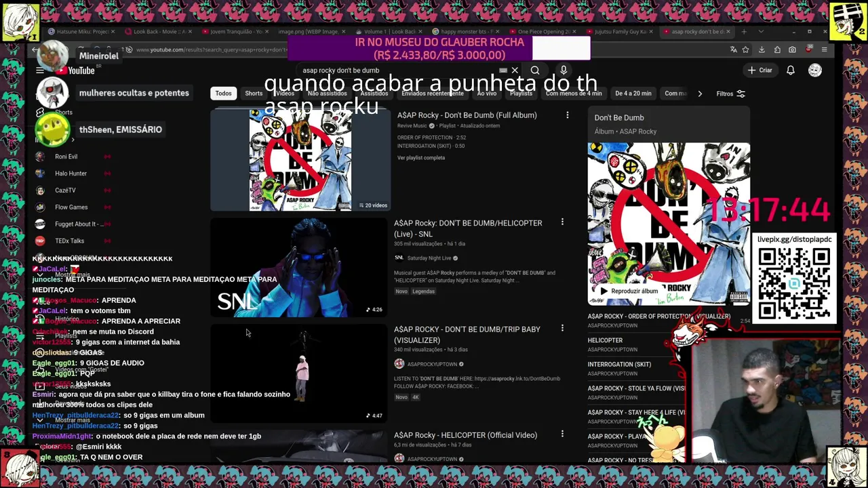Select the Não assistidos filter chip
This screenshot has height=488, width=868.
pos(328,94)
